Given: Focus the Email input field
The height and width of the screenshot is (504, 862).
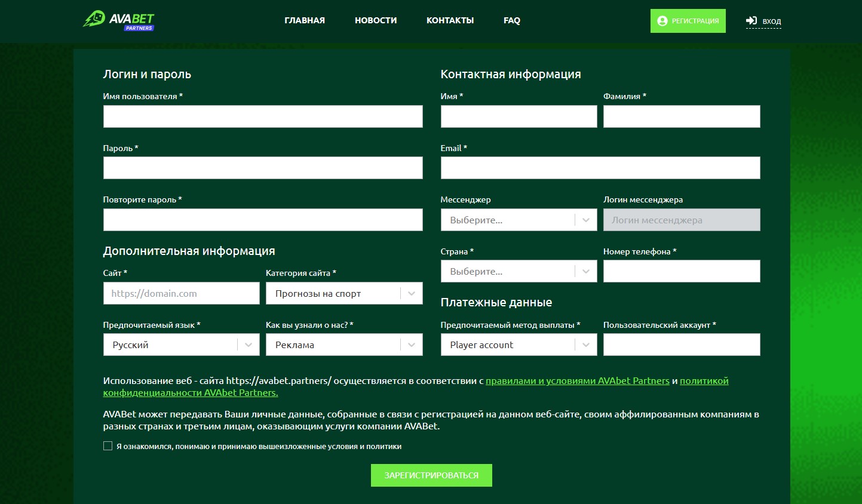Looking at the screenshot, I should (600, 168).
